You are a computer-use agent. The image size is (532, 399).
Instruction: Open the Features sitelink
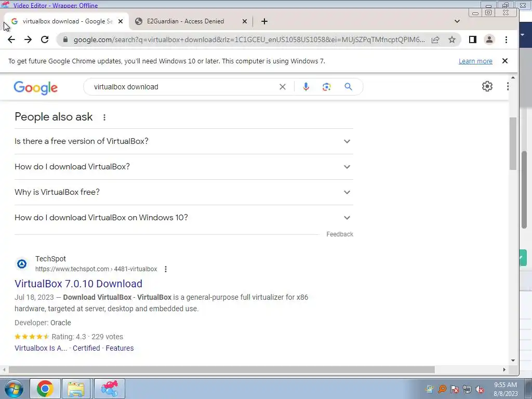119,348
